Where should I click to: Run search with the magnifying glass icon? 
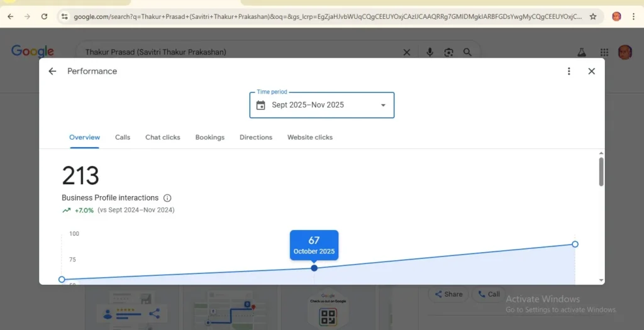point(467,52)
